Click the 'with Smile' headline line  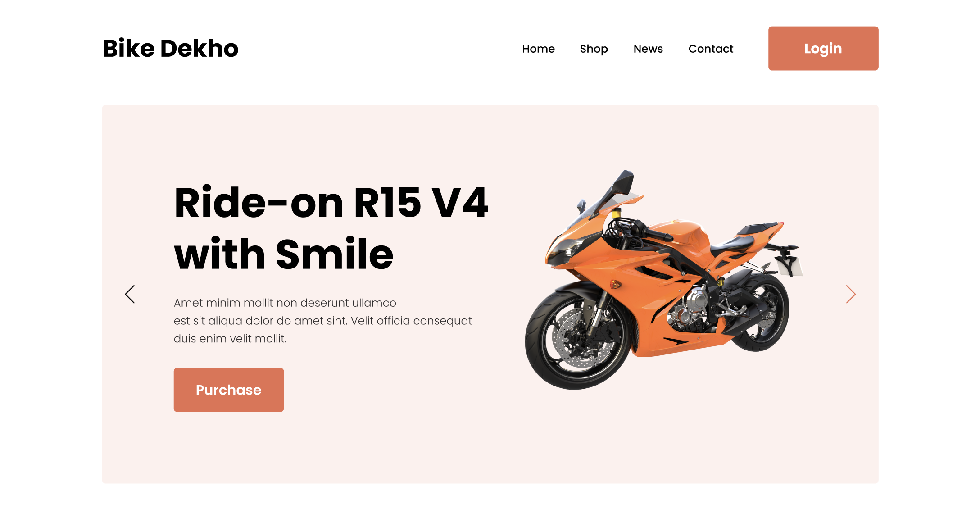tap(284, 254)
